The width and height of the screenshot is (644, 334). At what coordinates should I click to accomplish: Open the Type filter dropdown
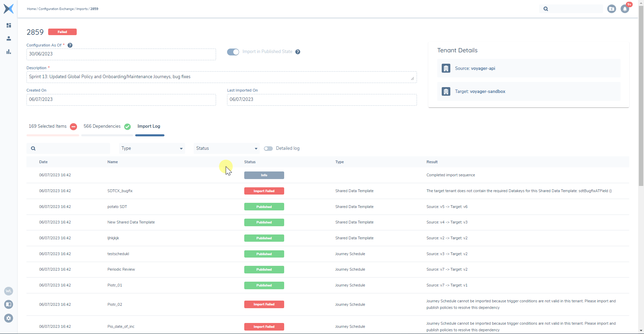(151, 148)
